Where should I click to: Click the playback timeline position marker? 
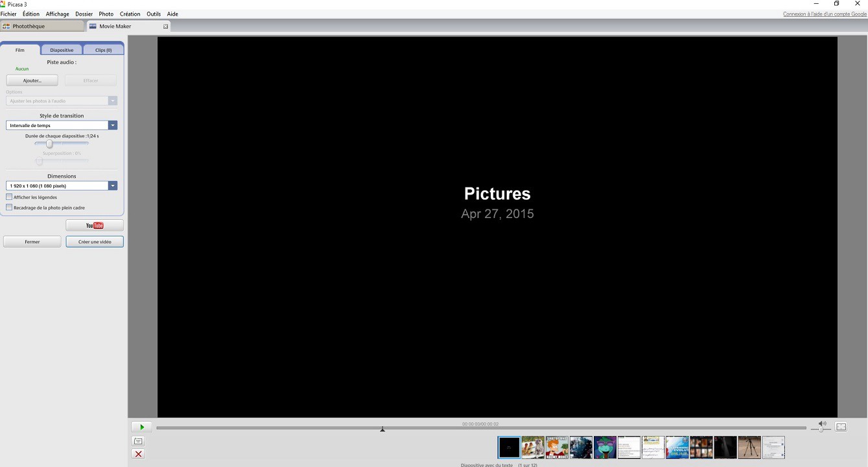[x=382, y=429]
